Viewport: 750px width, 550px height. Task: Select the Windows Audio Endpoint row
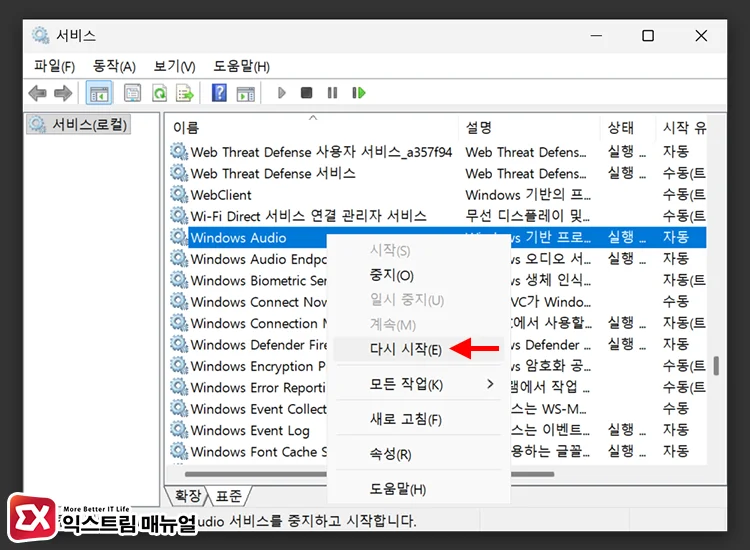pyautogui.click(x=258, y=259)
